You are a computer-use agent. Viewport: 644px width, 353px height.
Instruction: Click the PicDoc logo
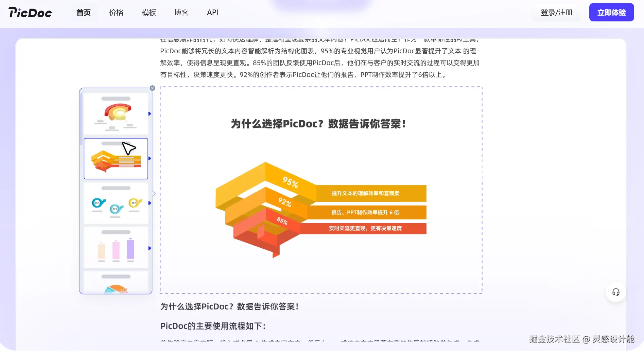(30, 13)
